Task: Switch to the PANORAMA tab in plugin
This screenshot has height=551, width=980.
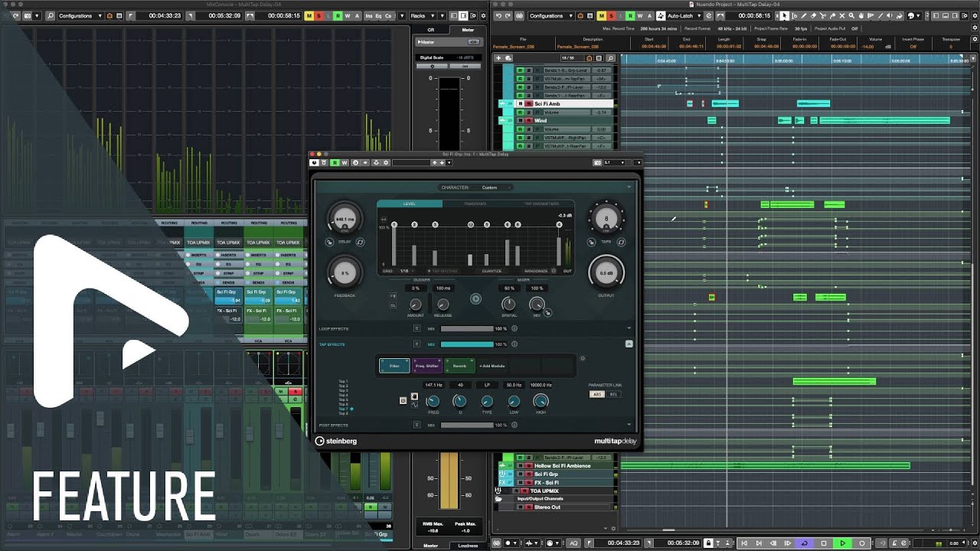Action: (x=475, y=204)
